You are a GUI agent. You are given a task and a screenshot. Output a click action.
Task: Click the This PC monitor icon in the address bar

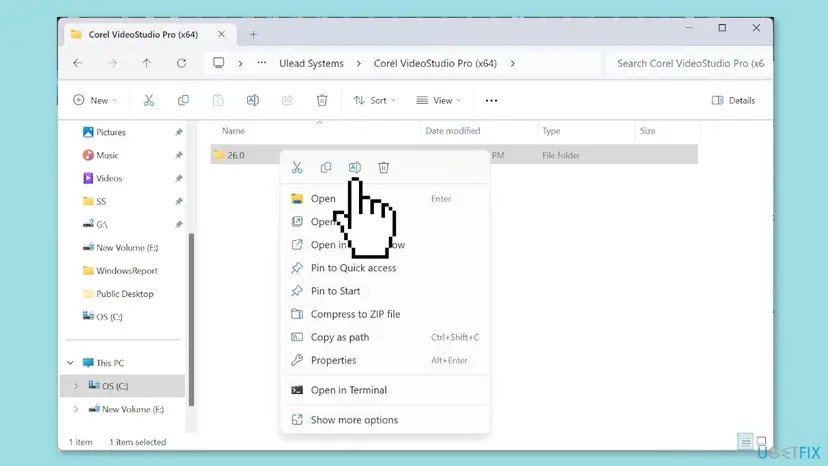pyautogui.click(x=219, y=63)
